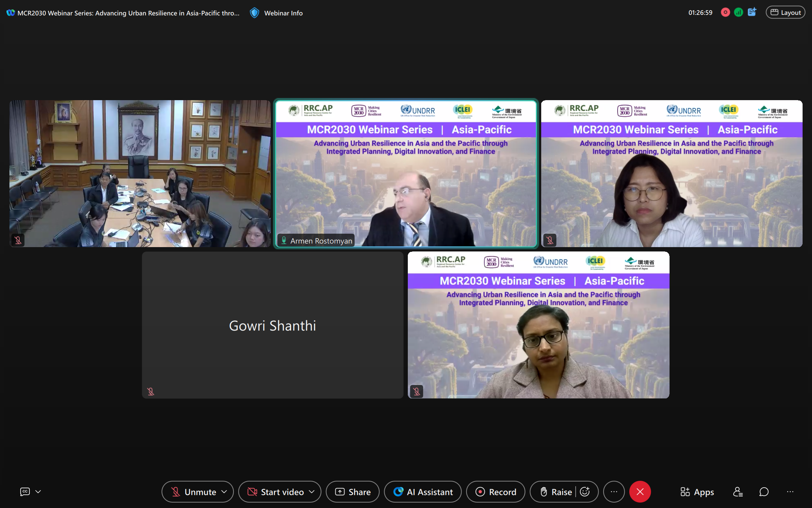812x508 pixels.
Task: Click the blue invite icon near timer
Action: [x=752, y=12]
